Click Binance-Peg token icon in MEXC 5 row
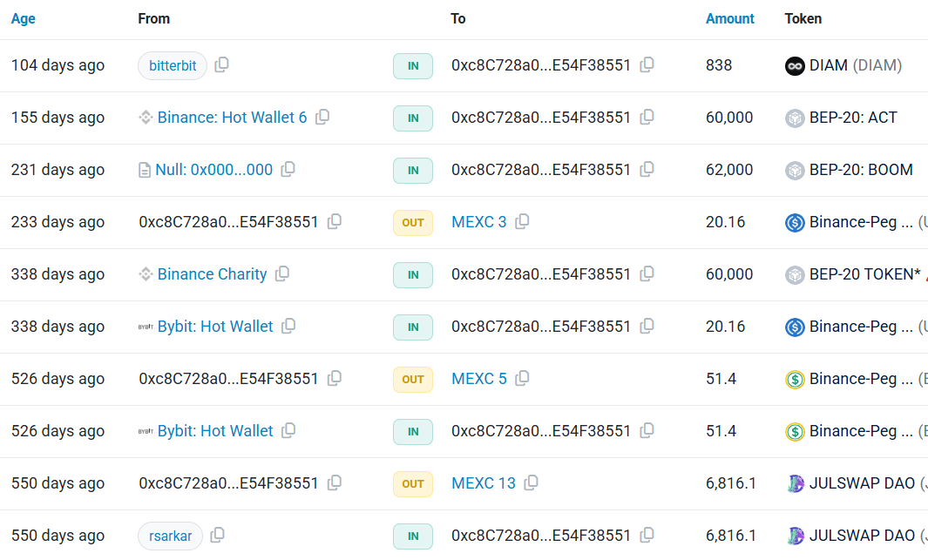928x560 pixels. pyautogui.click(x=795, y=380)
